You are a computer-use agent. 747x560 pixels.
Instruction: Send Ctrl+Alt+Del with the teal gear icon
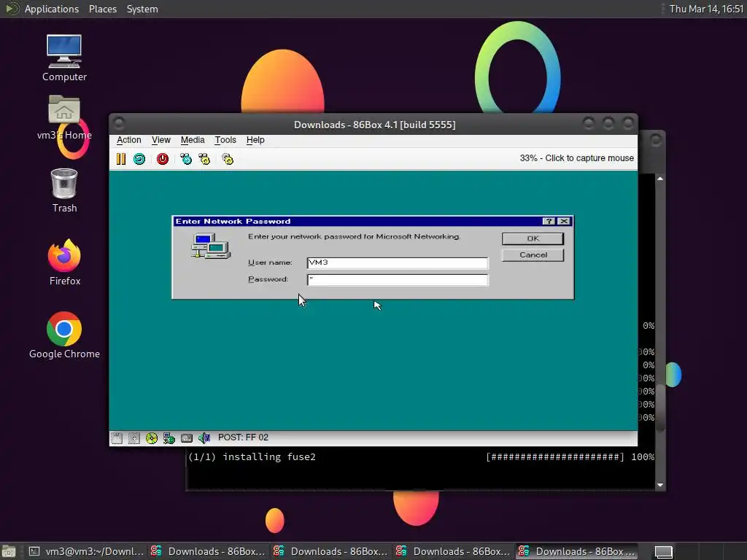[186, 159]
